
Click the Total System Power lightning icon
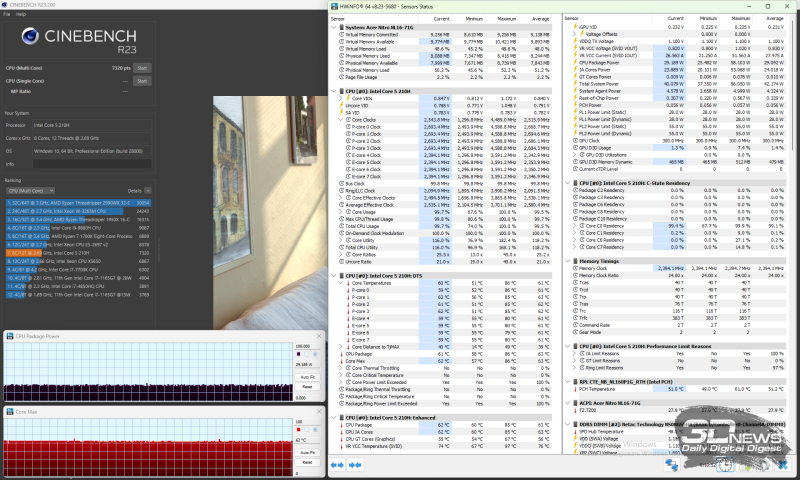tap(576, 84)
